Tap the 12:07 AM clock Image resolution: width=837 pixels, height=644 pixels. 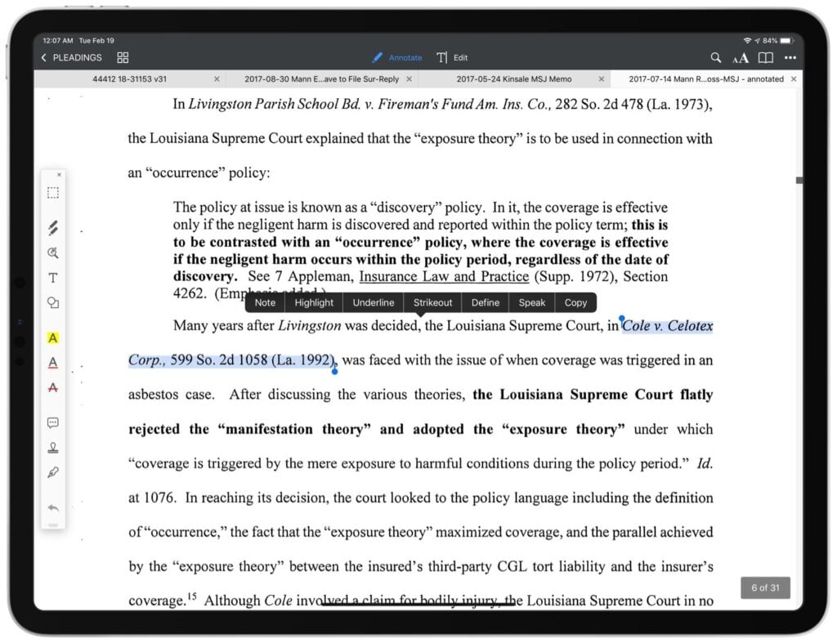tap(58, 41)
